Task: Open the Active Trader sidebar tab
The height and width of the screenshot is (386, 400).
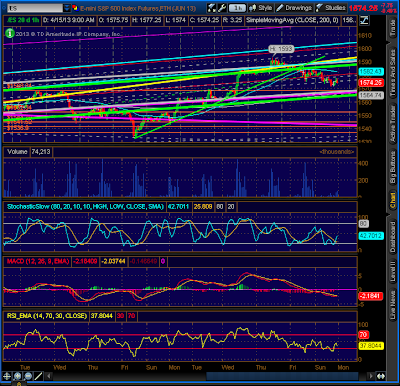Action: (x=393, y=122)
